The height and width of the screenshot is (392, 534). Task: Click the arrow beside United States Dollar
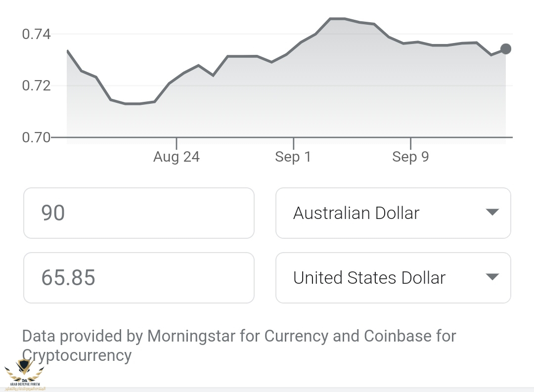point(492,277)
